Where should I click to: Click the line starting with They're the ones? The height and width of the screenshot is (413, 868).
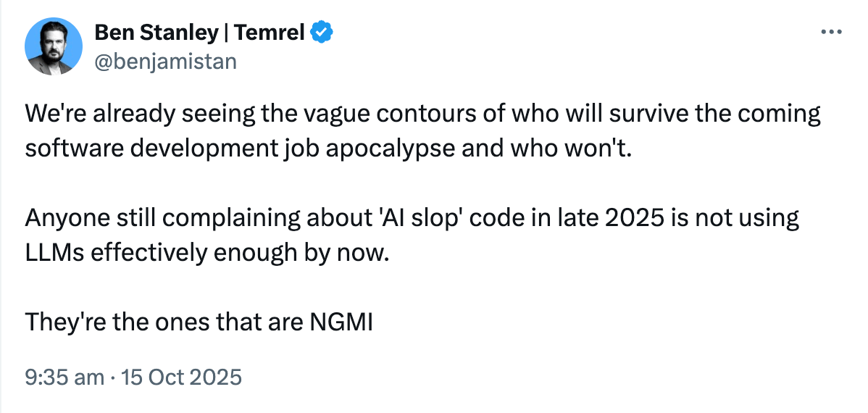(x=199, y=322)
